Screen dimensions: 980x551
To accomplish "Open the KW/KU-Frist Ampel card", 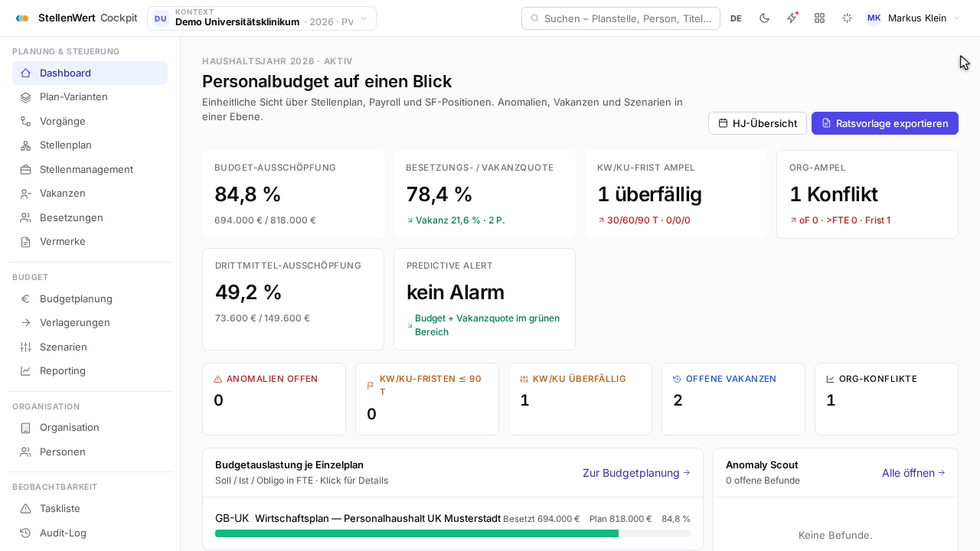I will click(676, 194).
